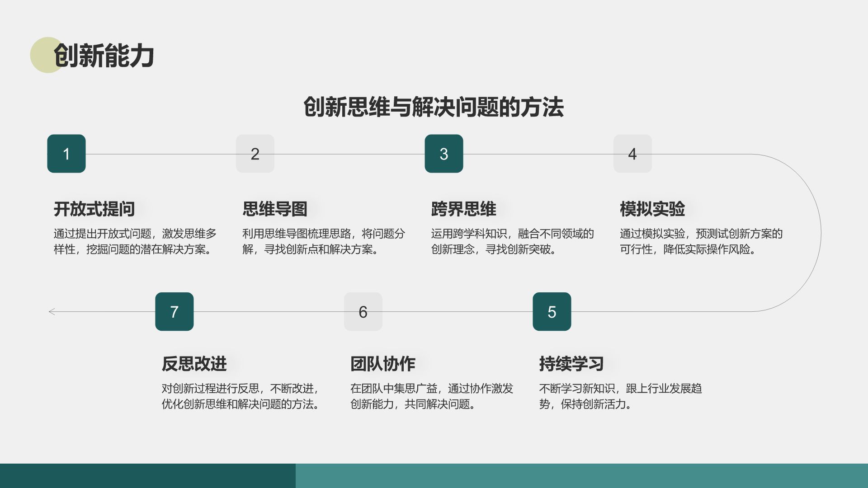Select the subtitle 创新思维与解决问题的方法
The height and width of the screenshot is (488, 868).
[x=434, y=107]
